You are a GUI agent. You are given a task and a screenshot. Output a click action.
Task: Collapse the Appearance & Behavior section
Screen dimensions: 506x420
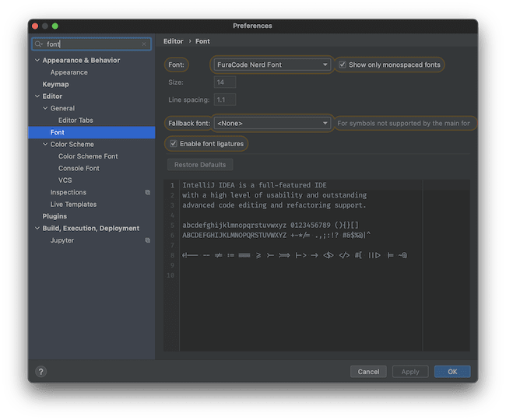coord(37,60)
